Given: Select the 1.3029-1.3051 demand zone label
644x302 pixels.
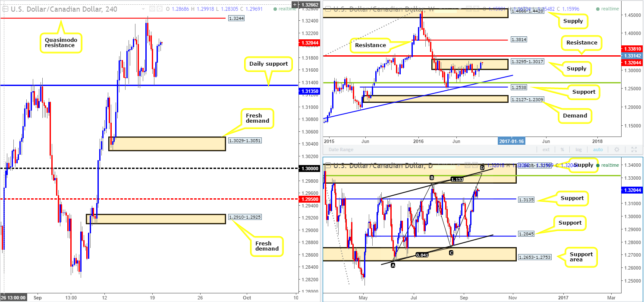Looking at the screenshot, I should click(246, 140).
